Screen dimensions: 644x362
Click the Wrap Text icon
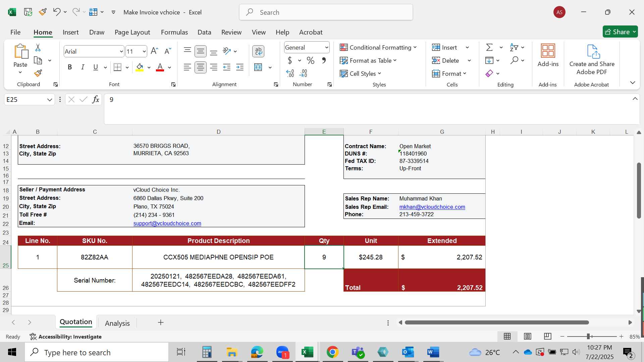coord(258,51)
